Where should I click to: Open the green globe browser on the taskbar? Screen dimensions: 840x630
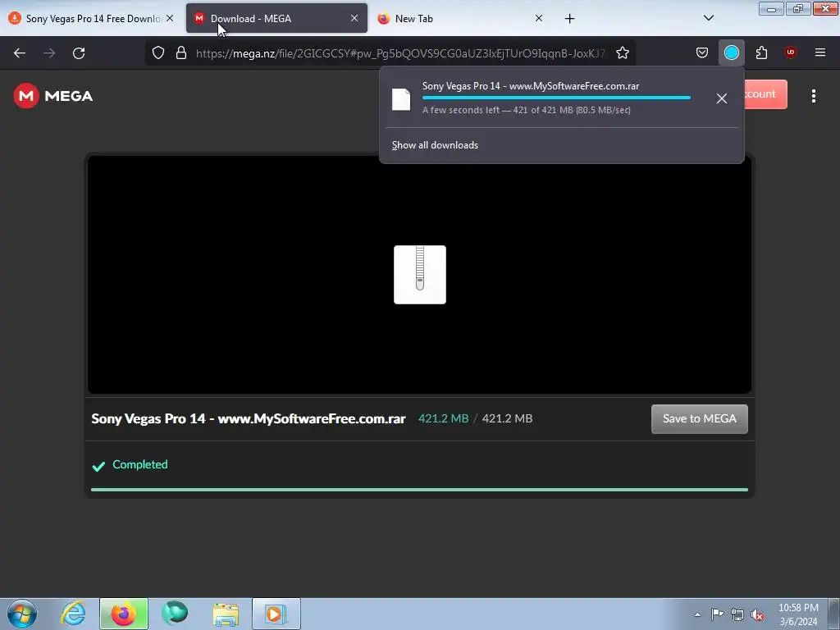click(x=175, y=614)
